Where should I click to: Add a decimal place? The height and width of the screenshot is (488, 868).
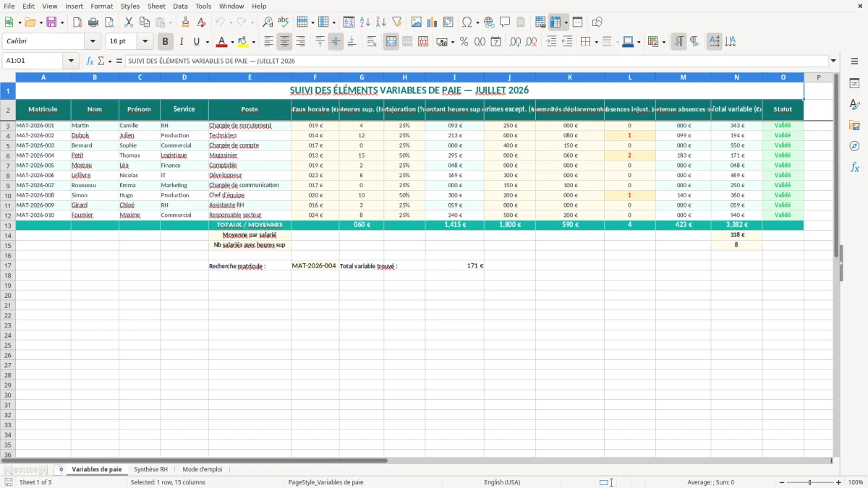515,42
